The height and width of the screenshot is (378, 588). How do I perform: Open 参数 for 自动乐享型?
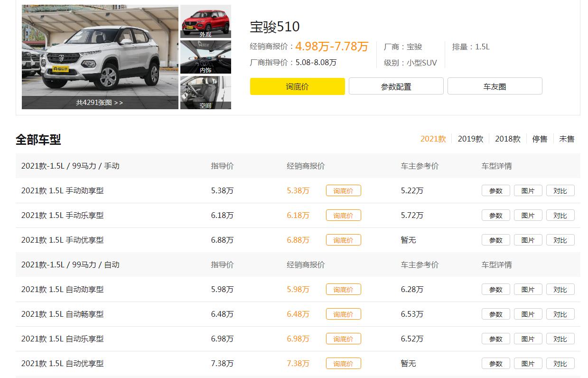pos(496,339)
